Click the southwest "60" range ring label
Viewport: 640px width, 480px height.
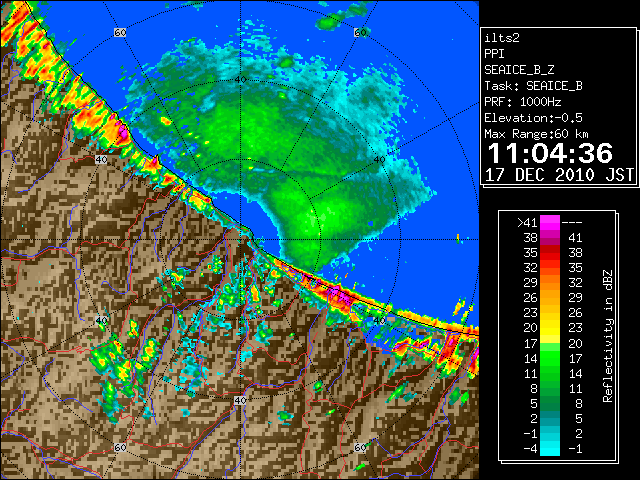120,448
